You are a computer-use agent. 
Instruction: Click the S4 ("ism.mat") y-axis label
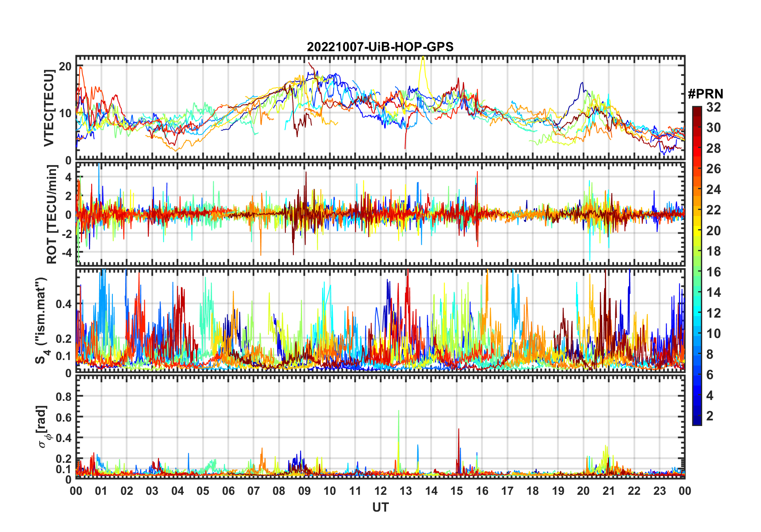click(x=42, y=320)
